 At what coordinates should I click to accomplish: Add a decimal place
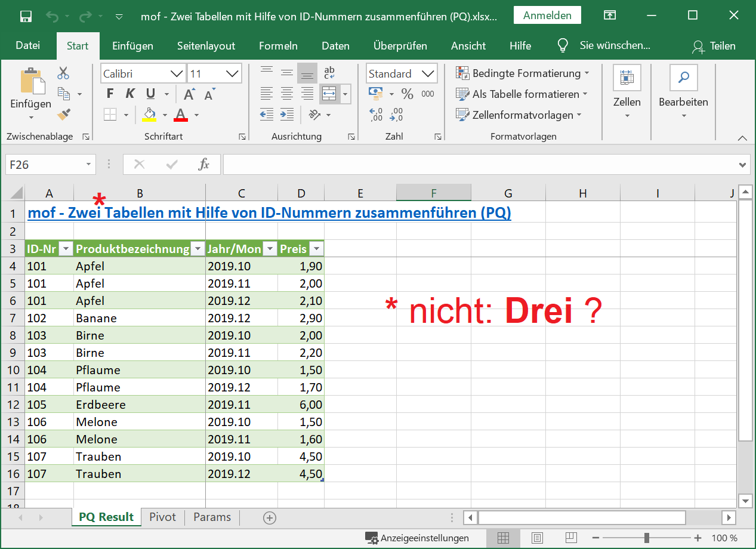[x=377, y=114]
